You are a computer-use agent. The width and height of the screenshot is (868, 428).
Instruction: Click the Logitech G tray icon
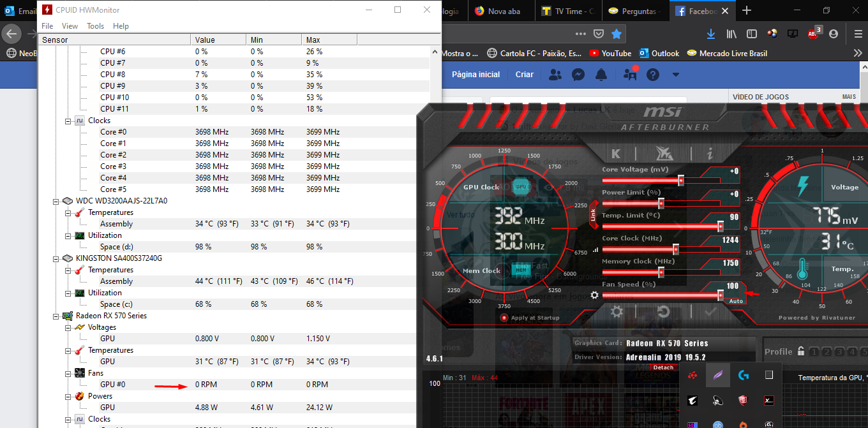(x=744, y=375)
